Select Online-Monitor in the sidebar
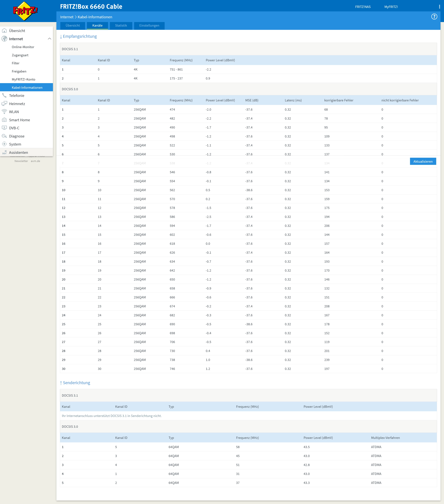 (23, 47)
